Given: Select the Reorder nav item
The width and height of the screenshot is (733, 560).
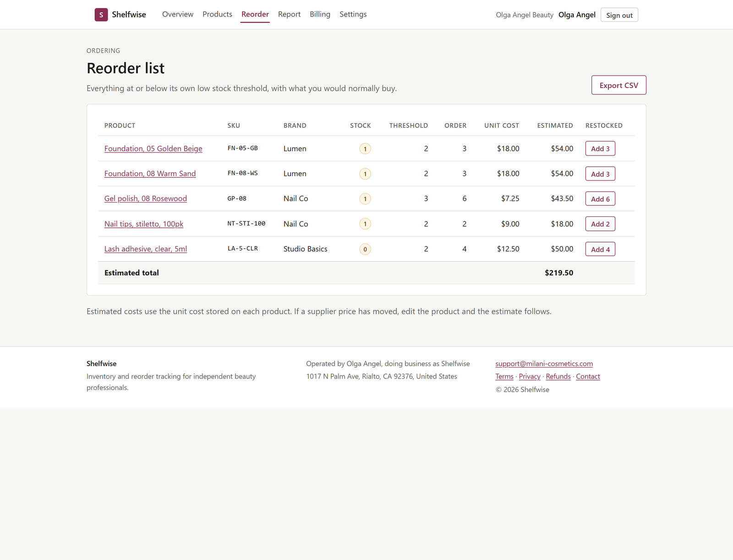Looking at the screenshot, I should click(x=255, y=14).
